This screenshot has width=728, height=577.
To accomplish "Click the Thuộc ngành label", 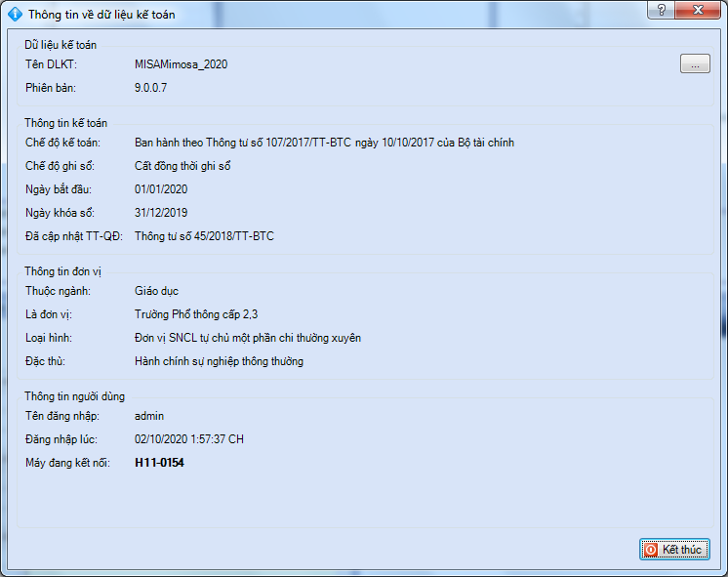I will [x=58, y=291].
